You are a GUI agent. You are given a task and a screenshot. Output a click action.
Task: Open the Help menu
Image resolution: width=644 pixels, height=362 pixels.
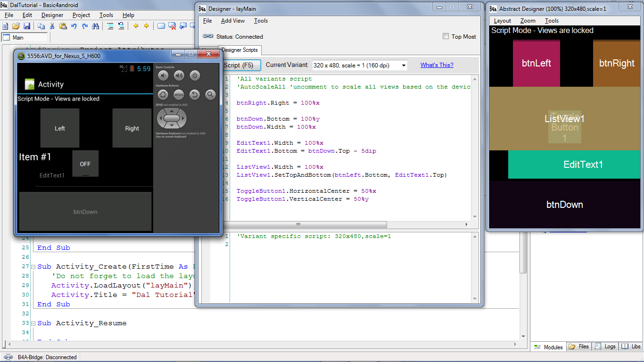click(x=128, y=15)
